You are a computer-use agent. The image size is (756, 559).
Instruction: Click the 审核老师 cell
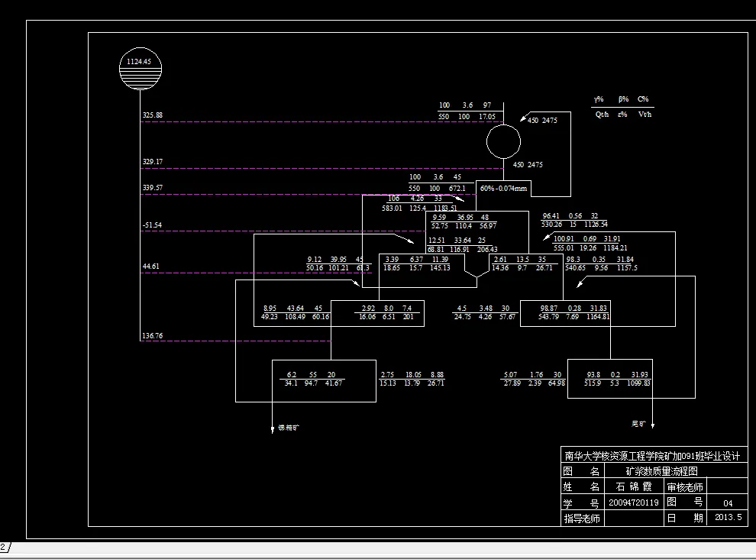coord(685,487)
